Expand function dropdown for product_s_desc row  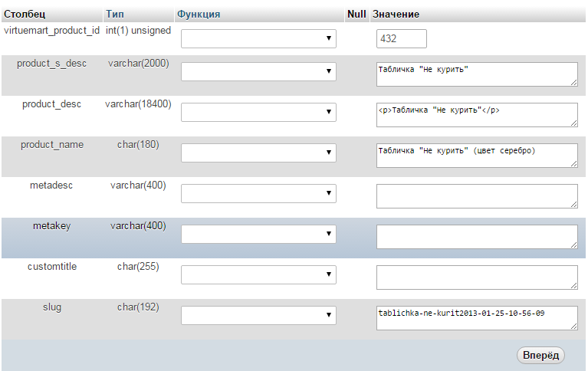[x=259, y=71]
